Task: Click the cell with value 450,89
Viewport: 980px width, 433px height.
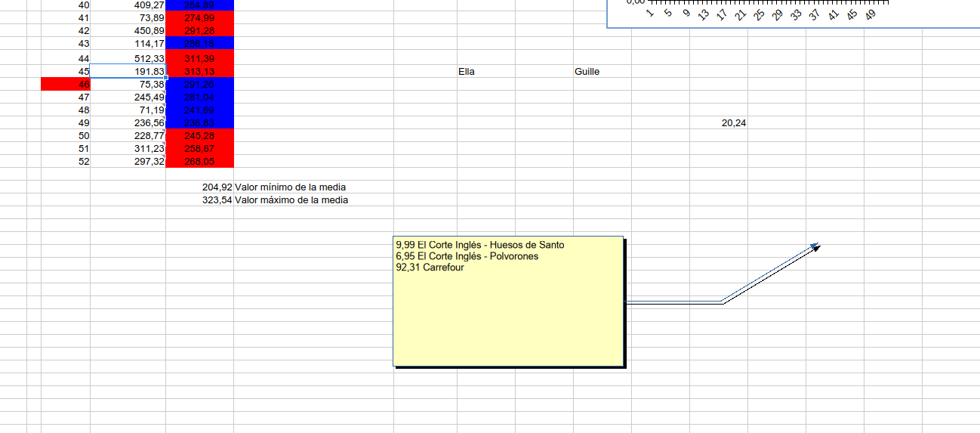Action: [x=128, y=31]
